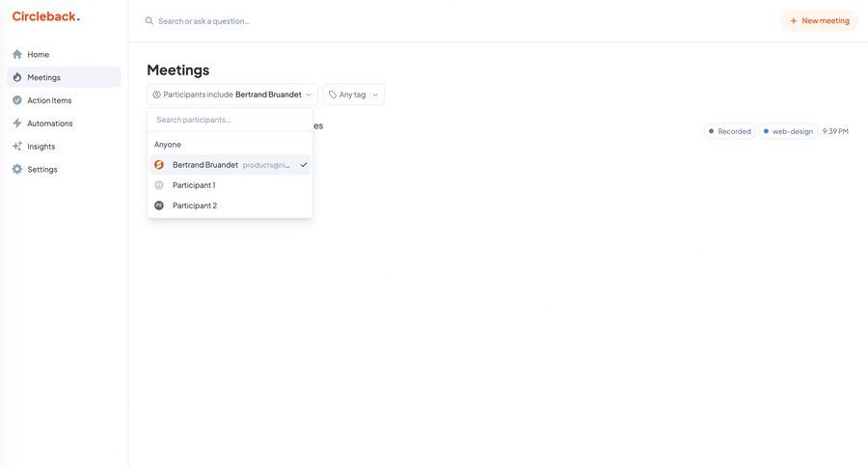Click the Recorded status badge

[x=729, y=131]
